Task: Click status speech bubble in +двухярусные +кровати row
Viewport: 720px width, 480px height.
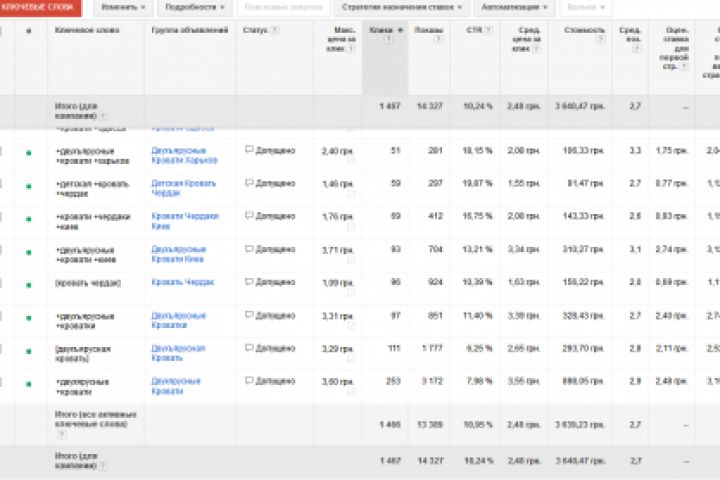Action: pos(249,381)
